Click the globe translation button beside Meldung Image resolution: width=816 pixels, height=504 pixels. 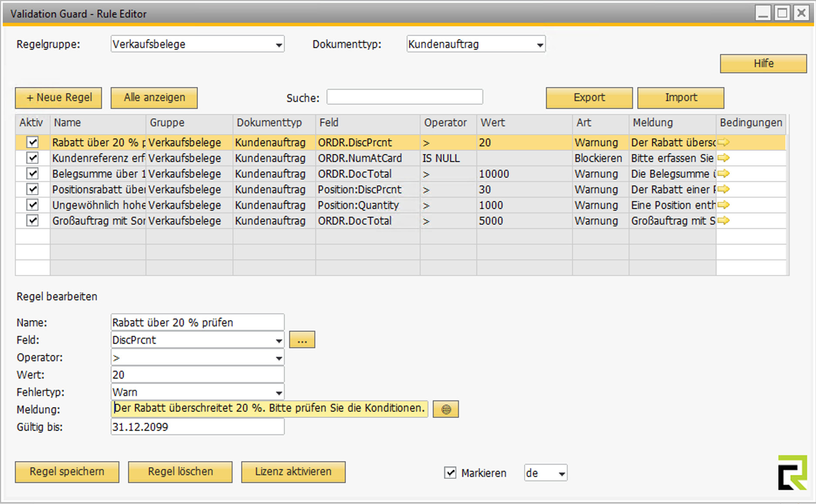coord(446,409)
